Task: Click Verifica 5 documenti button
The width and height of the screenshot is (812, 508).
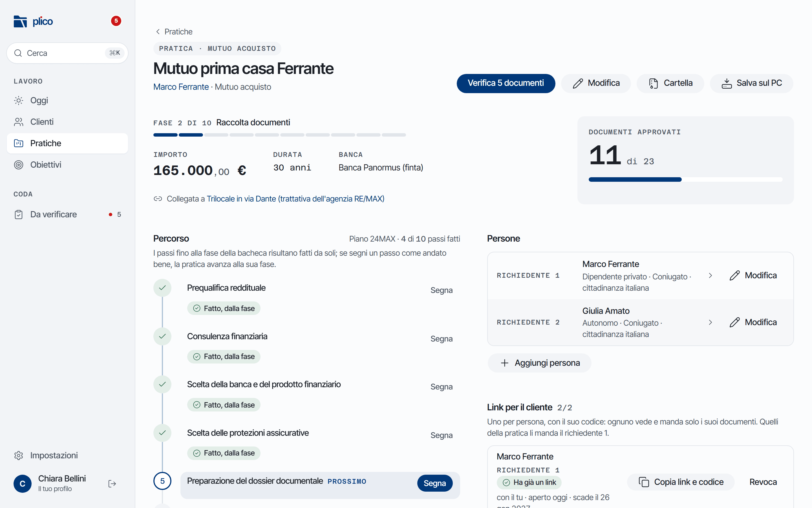Action: (x=506, y=83)
